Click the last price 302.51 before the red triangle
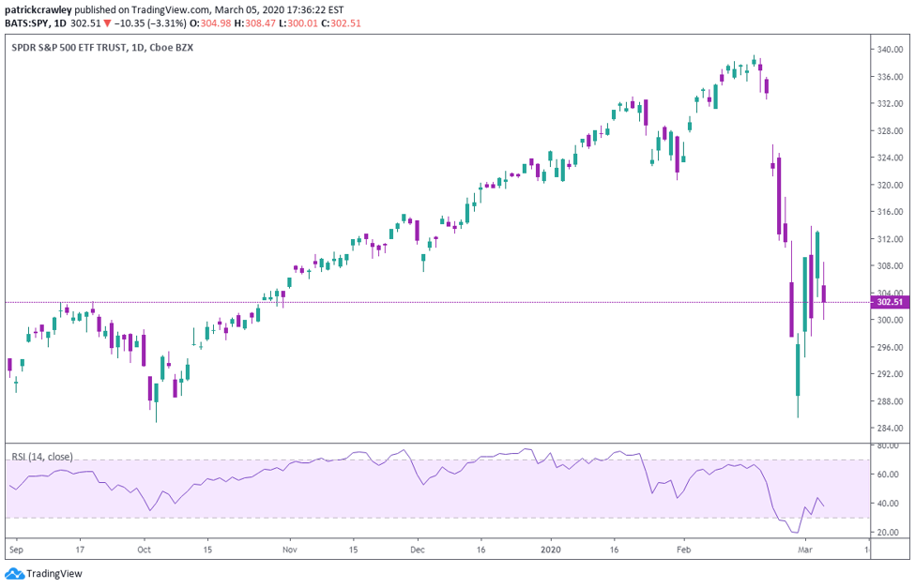The image size is (915, 588). pos(85,23)
